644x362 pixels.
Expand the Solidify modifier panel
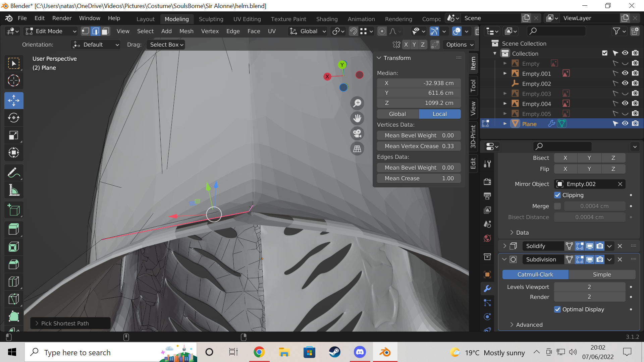click(504, 246)
